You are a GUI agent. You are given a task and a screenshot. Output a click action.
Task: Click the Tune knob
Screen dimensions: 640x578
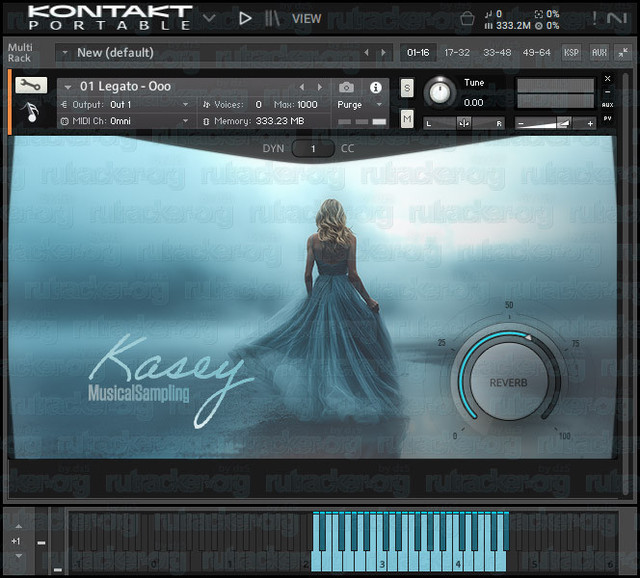[x=440, y=92]
